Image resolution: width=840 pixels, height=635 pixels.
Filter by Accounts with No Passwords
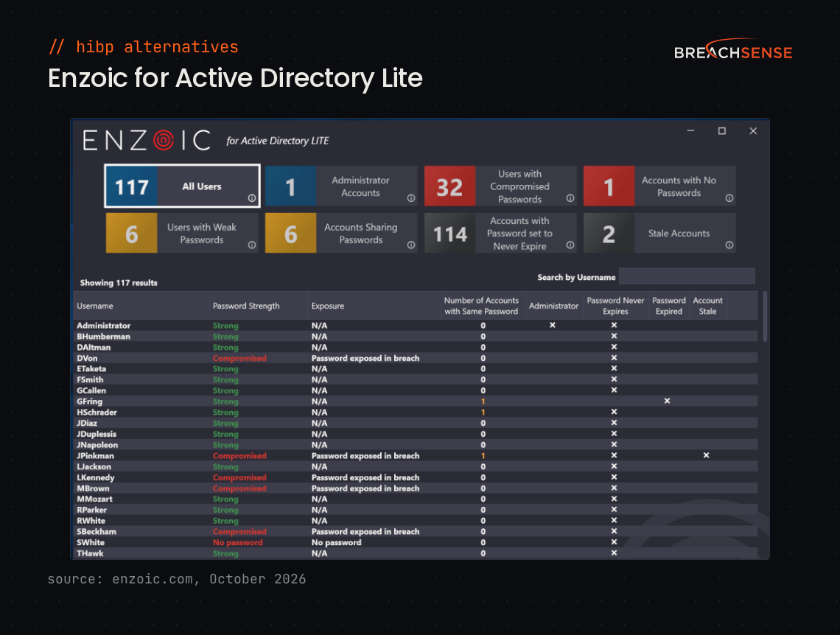(659, 186)
